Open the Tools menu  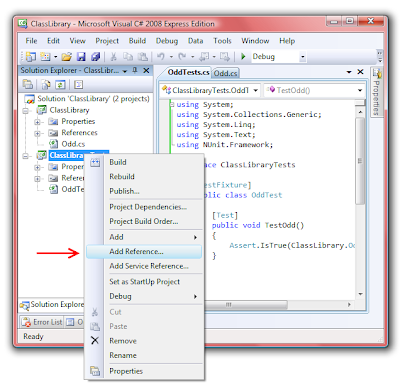pos(222,41)
